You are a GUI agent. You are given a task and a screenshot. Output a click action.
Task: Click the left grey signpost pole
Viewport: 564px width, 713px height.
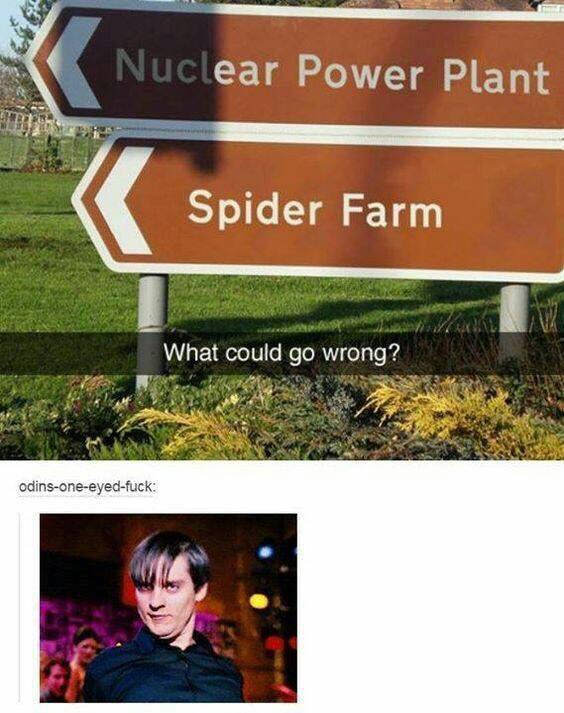tap(152, 330)
